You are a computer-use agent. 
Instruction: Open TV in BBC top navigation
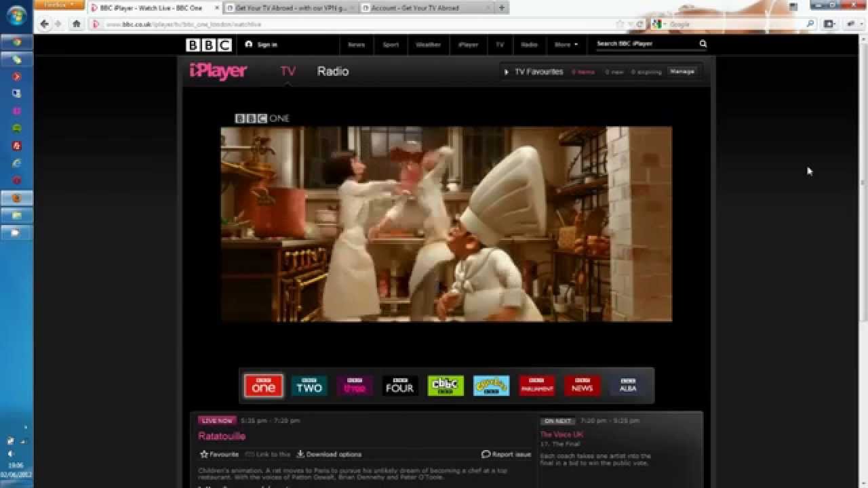click(x=500, y=45)
